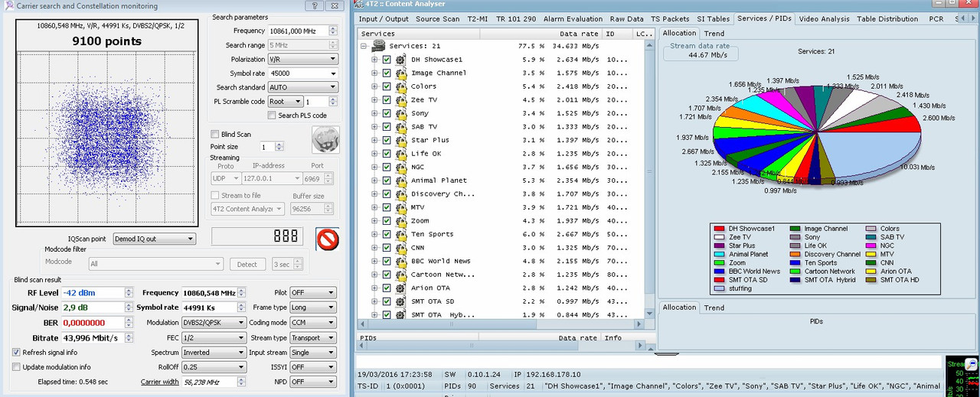The height and width of the screenshot is (397, 980).
Task: Click the globe blind-scan start button
Action: click(325, 139)
